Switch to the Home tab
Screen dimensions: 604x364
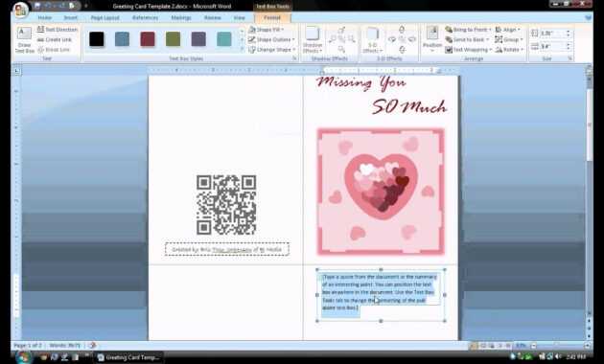45,17
